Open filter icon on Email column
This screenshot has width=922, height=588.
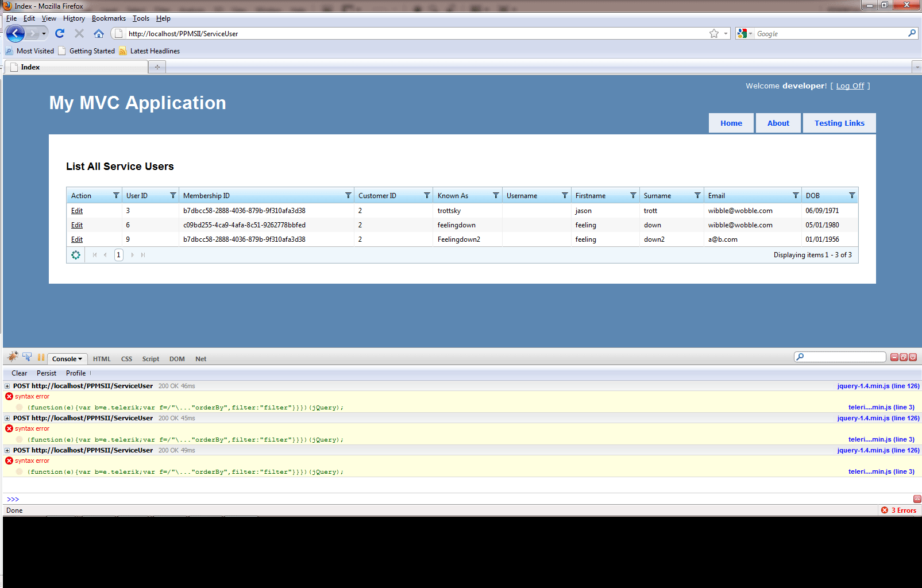pos(796,195)
